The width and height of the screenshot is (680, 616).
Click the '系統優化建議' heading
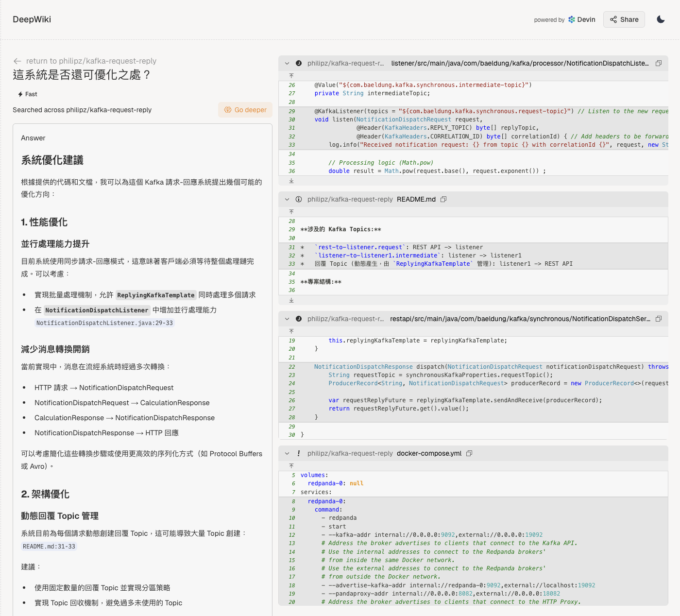[x=52, y=160]
